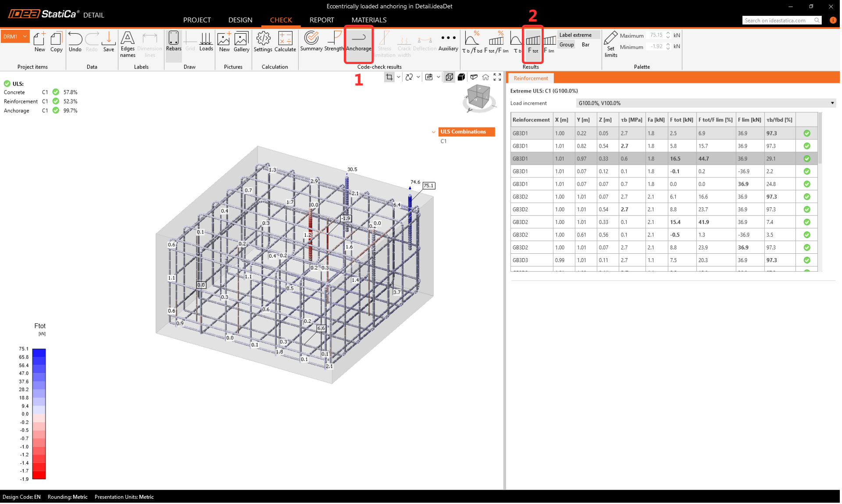Switch to the MATERIALS ribbon tab

(369, 20)
